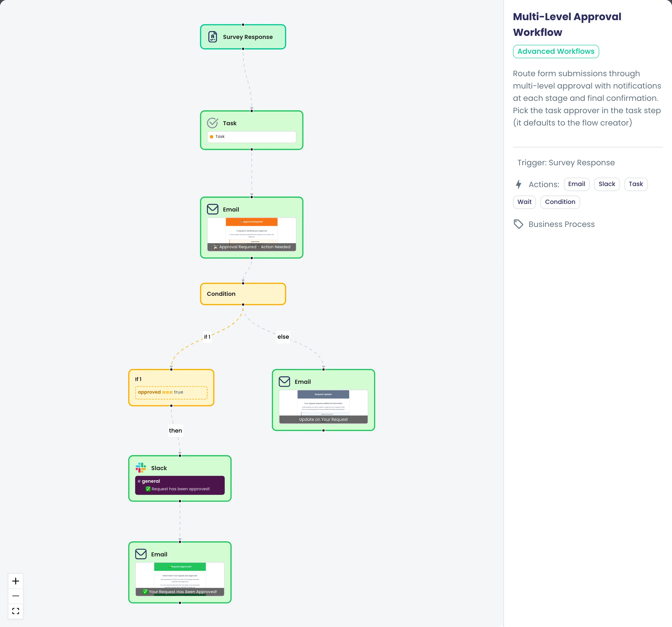Image resolution: width=672 pixels, height=627 pixels.
Task: Click the #general Slack message preview
Action: click(x=180, y=485)
